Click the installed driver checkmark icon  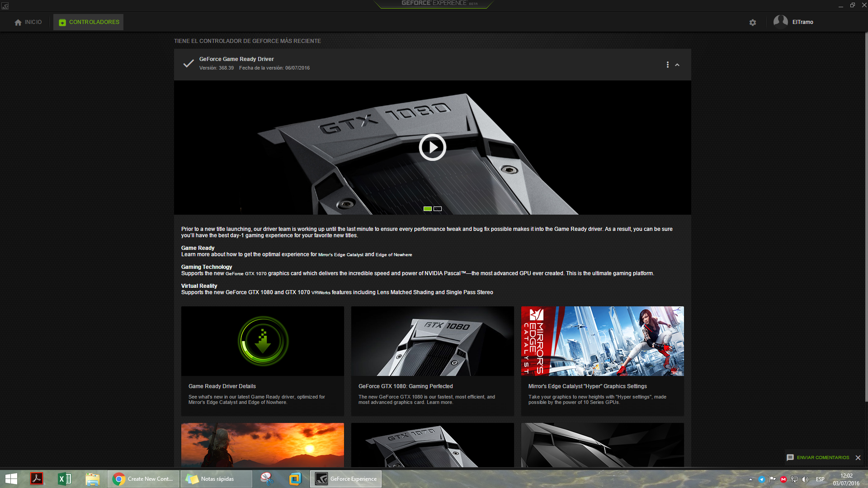(188, 63)
